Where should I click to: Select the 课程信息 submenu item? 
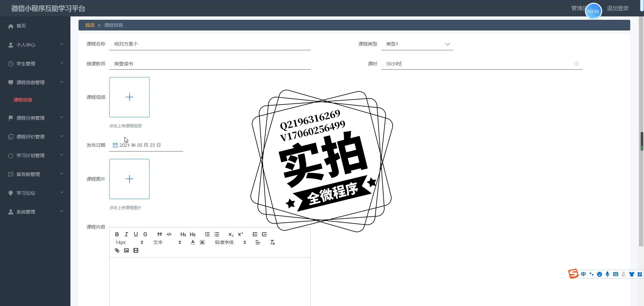pos(23,100)
